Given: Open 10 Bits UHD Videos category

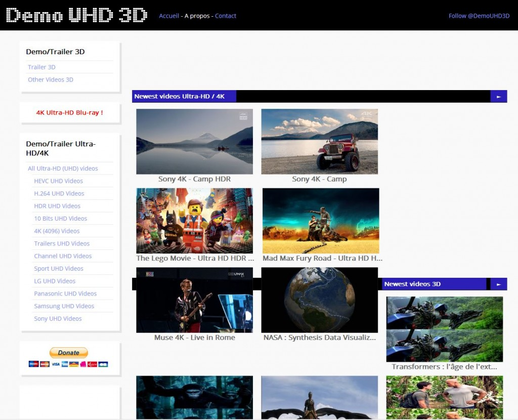Looking at the screenshot, I should coord(61,219).
